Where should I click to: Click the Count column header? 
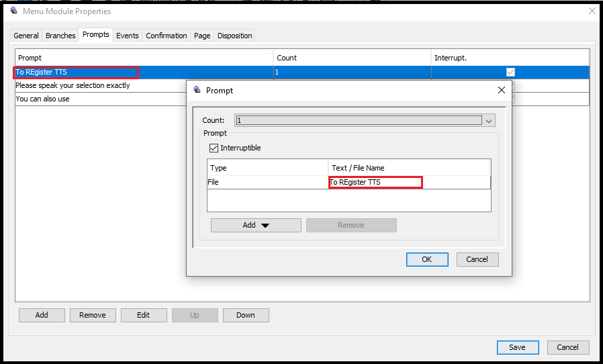coord(353,58)
